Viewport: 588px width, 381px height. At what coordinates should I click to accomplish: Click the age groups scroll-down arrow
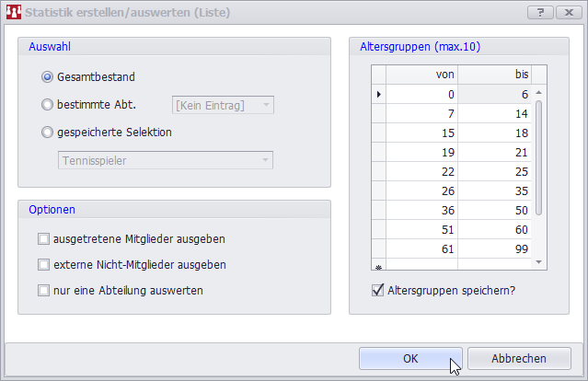tap(539, 263)
